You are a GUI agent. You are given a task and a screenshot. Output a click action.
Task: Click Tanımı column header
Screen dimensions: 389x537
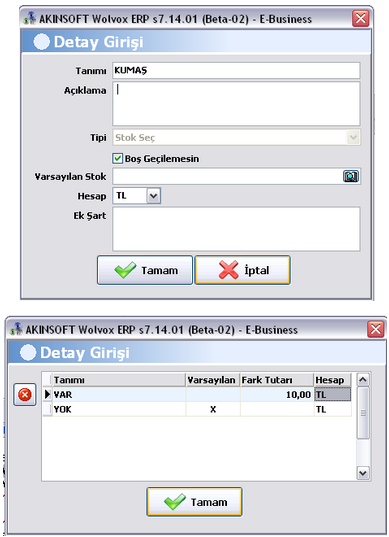119,380
